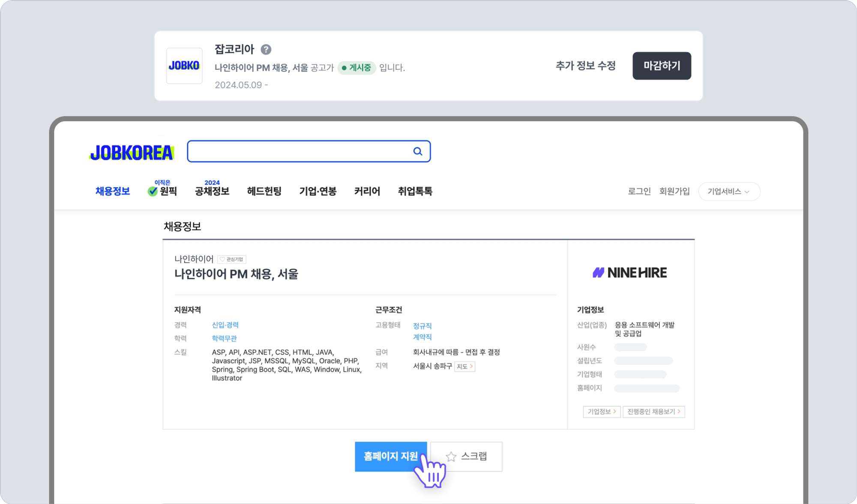
Task: Click the help question mark next to 잡코리아
Action: tap(266, 50)
